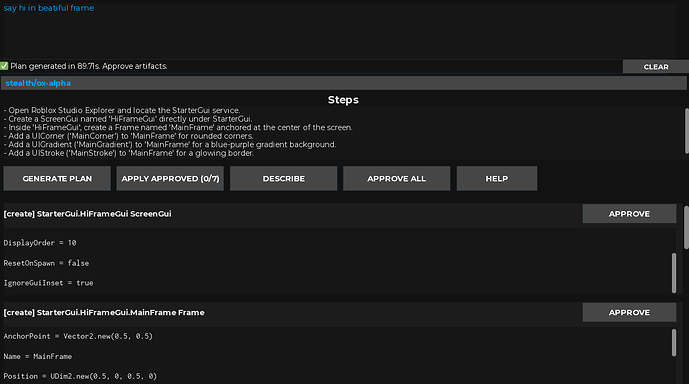
Task: Click the 'Steps' heading
Action: tap(343, 100)
